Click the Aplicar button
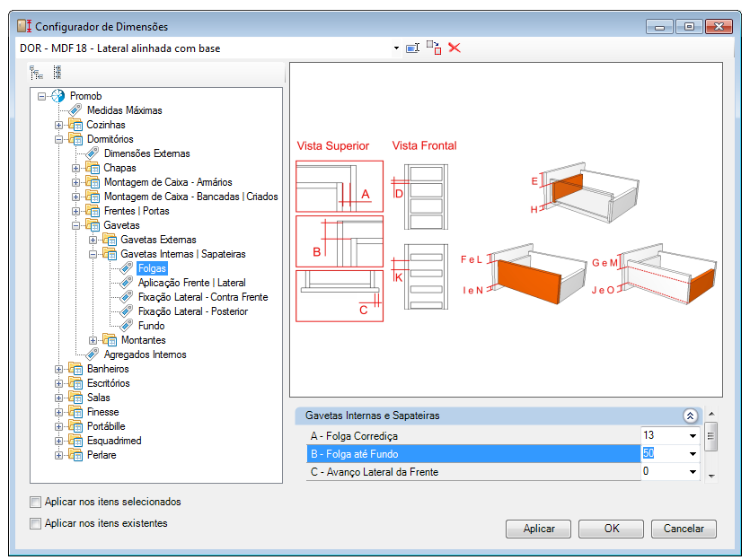This screenshot has height=560, width=750. coord(539,529)
